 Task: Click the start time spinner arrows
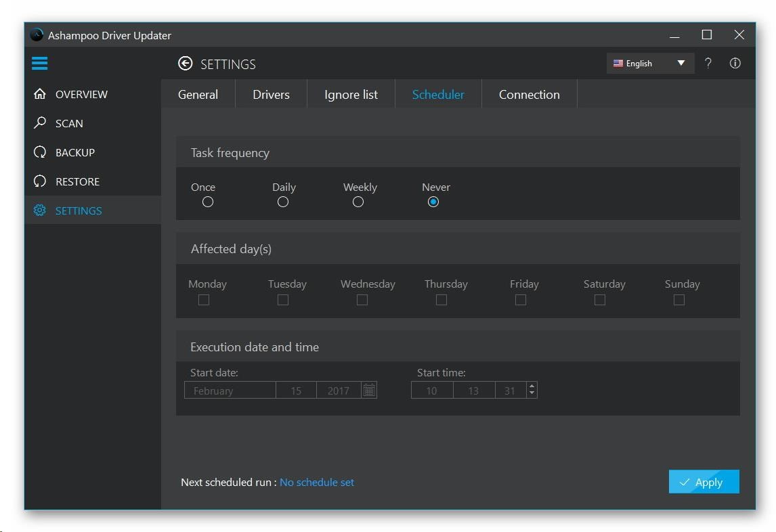click(532, 391)
